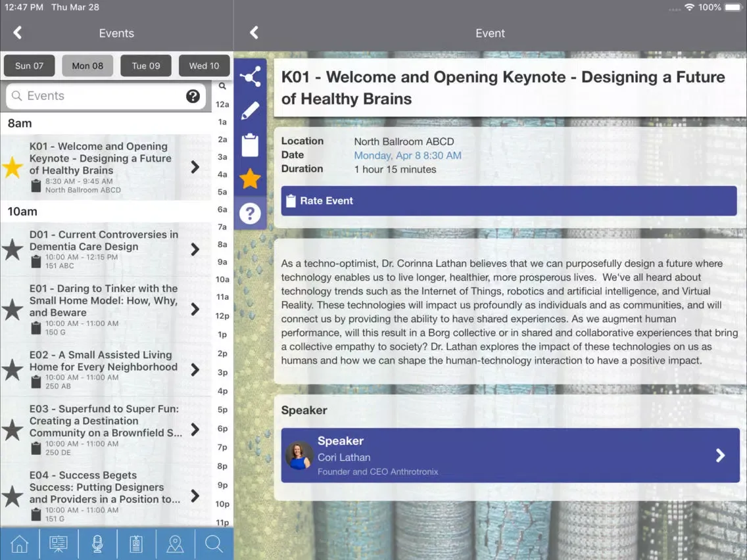This screenshot has width=747, height=560.
Task: Jump to 6p in time index
Action: point(222,429)
